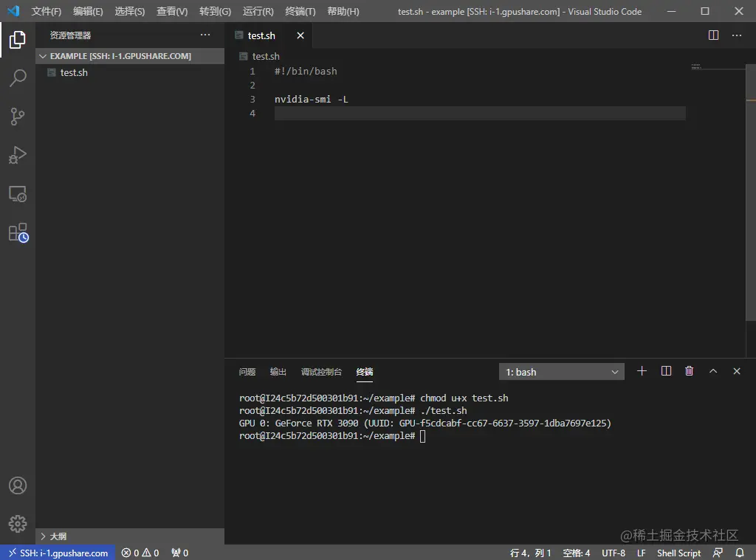Collapse the EXAMPLE folder section
The height and width of the screenshot is (560, 756).
click(x=130, y=56)
